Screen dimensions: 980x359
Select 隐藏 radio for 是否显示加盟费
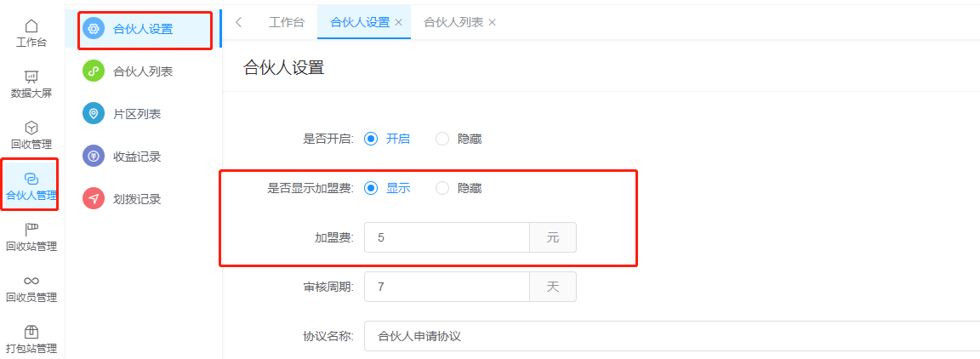442,188
